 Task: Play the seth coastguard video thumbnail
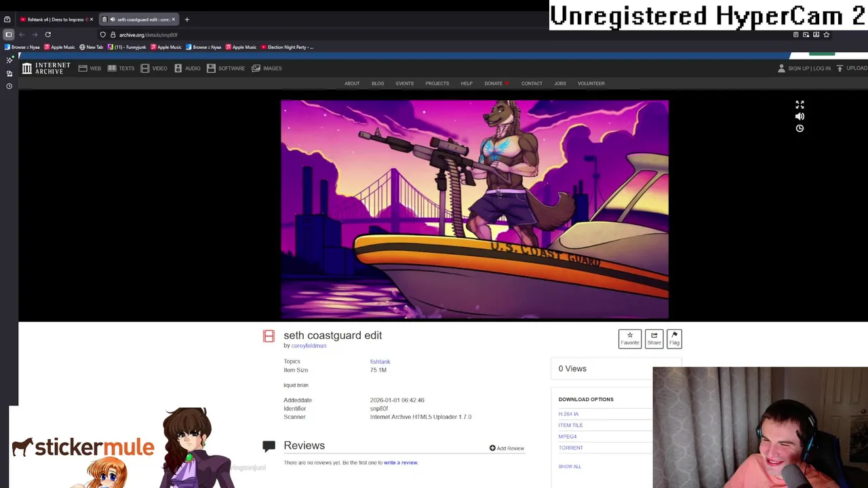coord(475,209)
